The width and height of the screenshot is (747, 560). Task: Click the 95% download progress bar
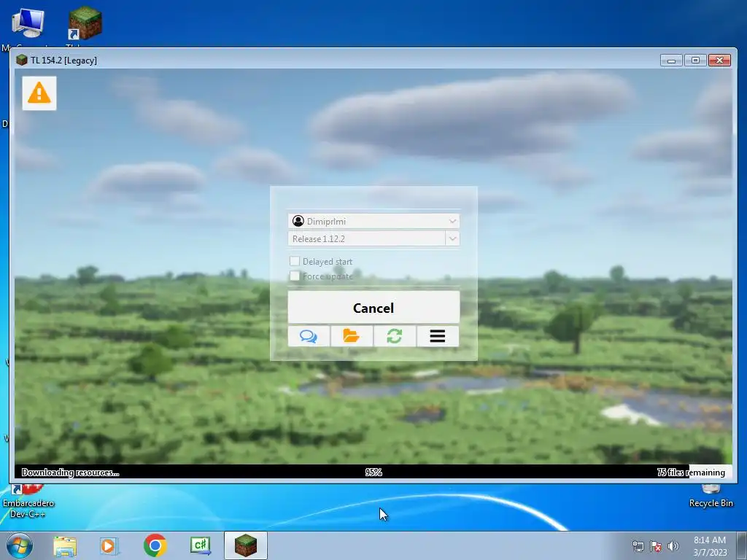click(373, 472)
